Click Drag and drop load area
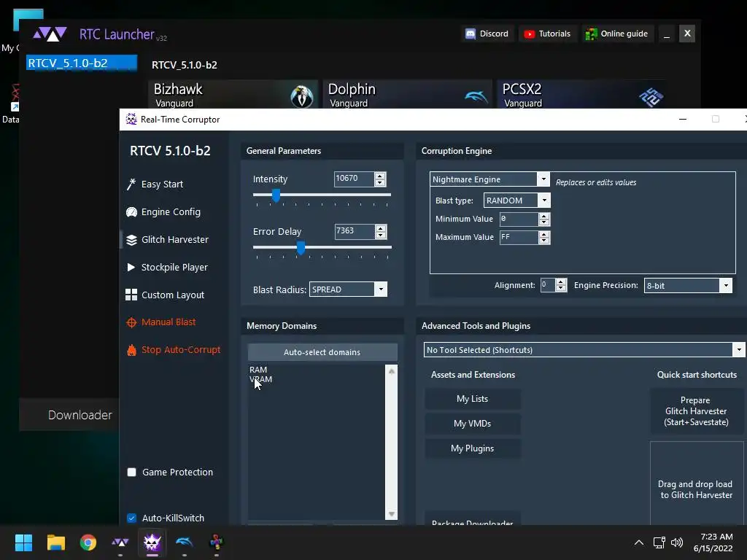This screenshot has height=560, width=747. 697,485
